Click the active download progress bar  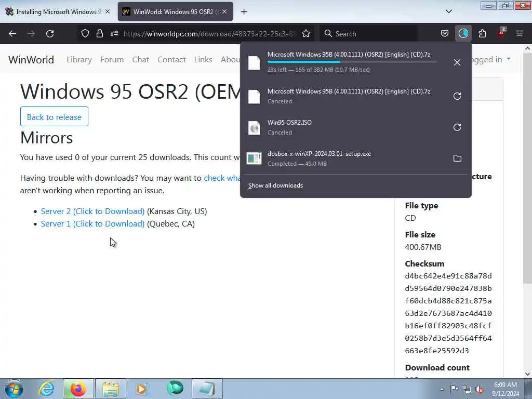click(352, 62)
